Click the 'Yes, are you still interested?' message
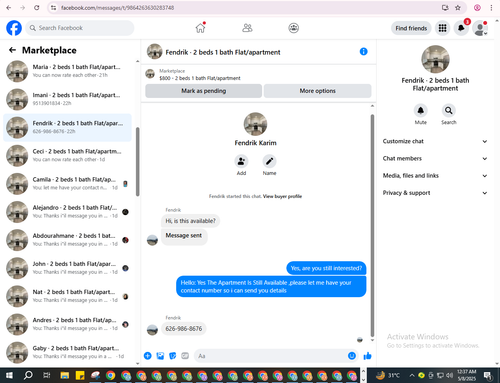 326,268
